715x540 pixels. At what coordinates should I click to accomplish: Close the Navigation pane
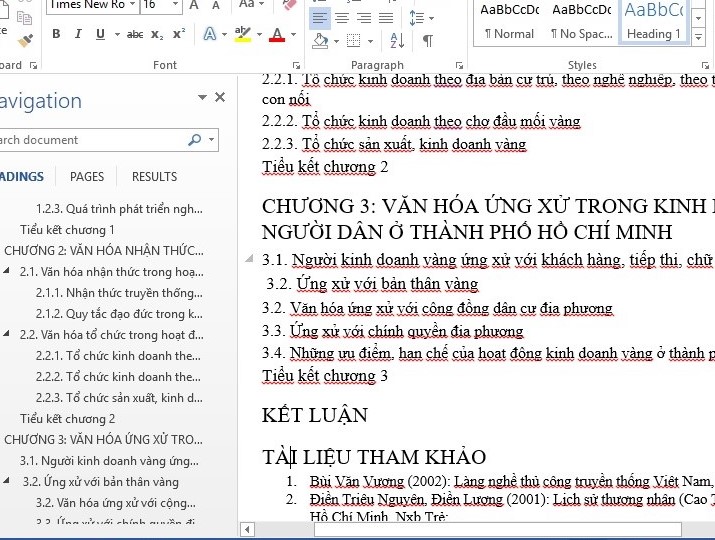(220, 97)
